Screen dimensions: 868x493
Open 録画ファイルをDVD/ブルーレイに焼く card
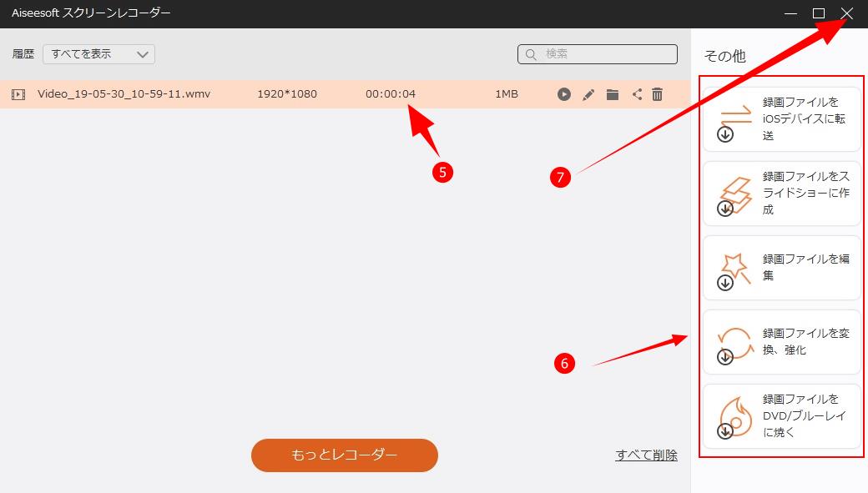(x=782, y=416)
